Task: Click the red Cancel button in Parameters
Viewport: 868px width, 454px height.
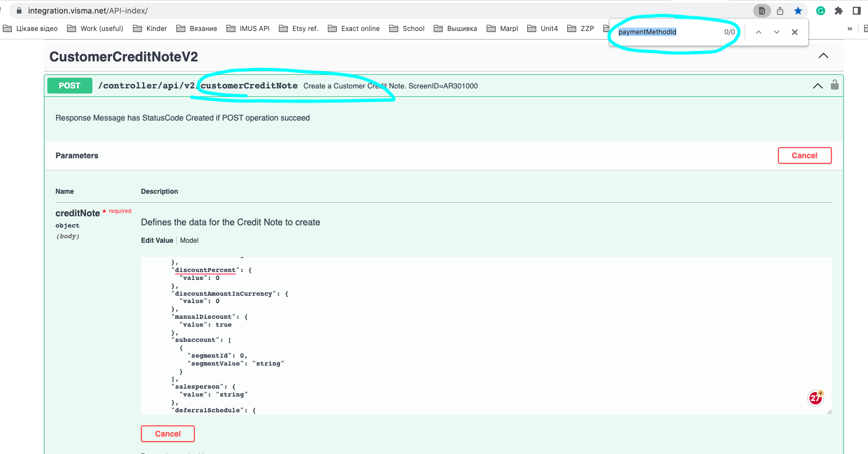Action: pyautogui.click(x=804, y=155)
